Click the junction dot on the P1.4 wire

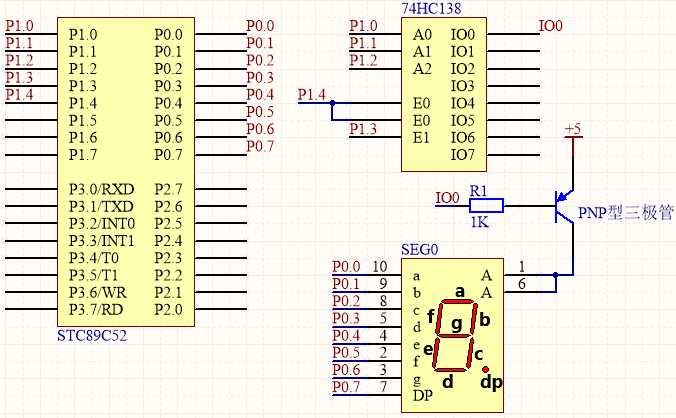tap(333, 103)
